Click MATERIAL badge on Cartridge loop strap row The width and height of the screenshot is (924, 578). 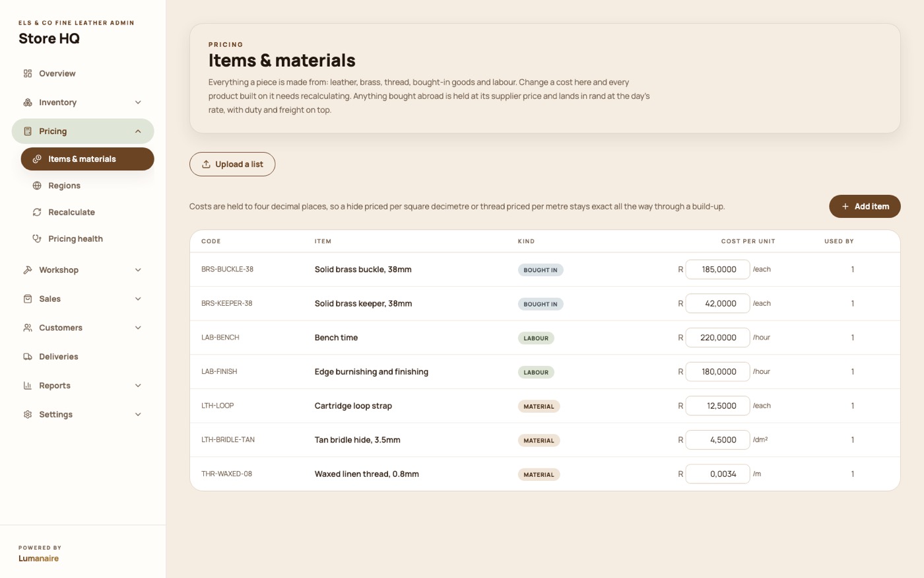[x=539, y=406]
